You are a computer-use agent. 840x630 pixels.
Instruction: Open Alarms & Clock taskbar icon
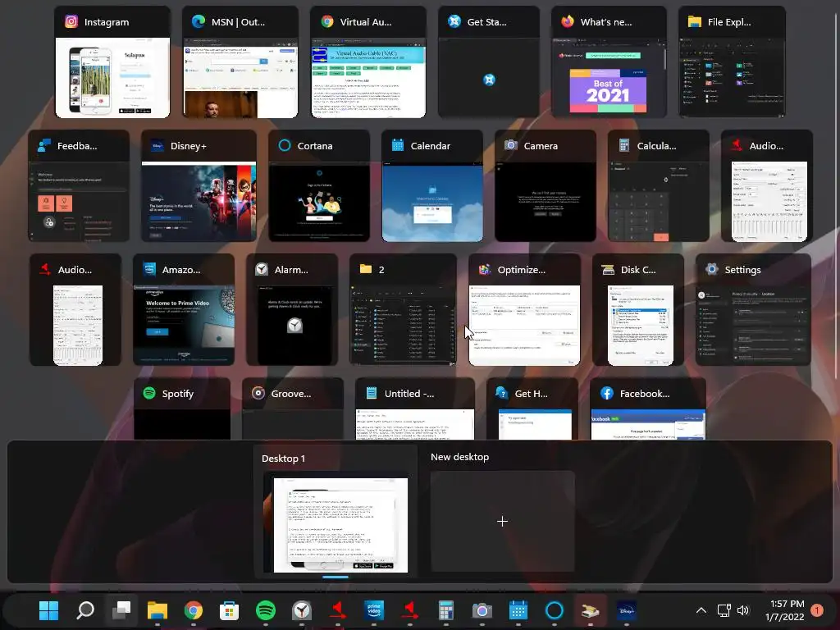pos(302,610)
